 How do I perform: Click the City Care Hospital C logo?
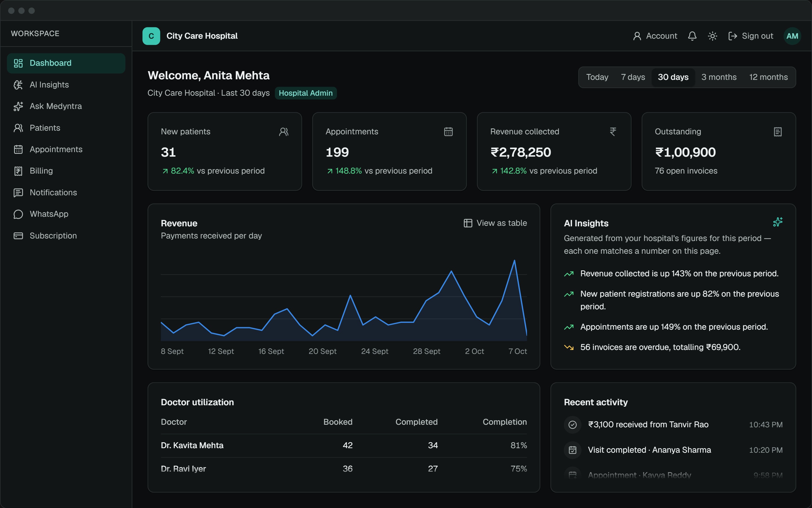(x=151, y=36)
